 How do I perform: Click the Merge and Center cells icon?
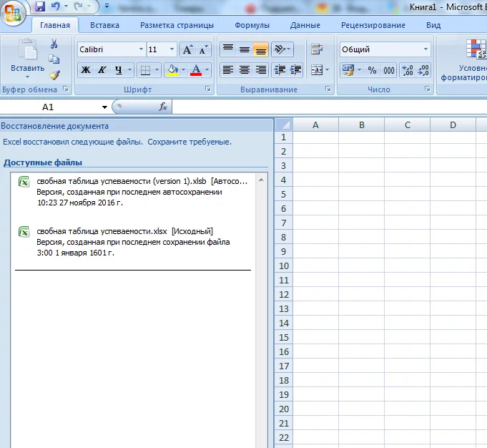[x=315, y=70]
